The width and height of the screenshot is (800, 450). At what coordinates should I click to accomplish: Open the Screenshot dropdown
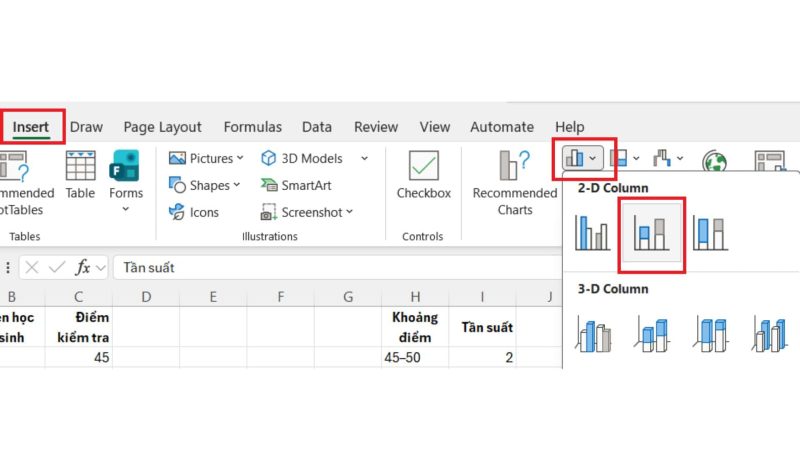tap(307, 212)
